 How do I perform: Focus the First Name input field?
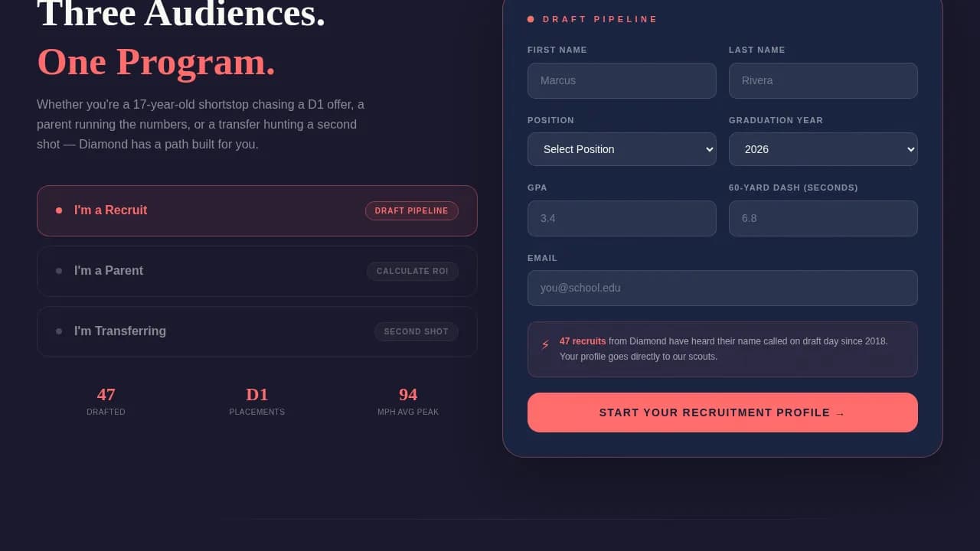[622, 80]
